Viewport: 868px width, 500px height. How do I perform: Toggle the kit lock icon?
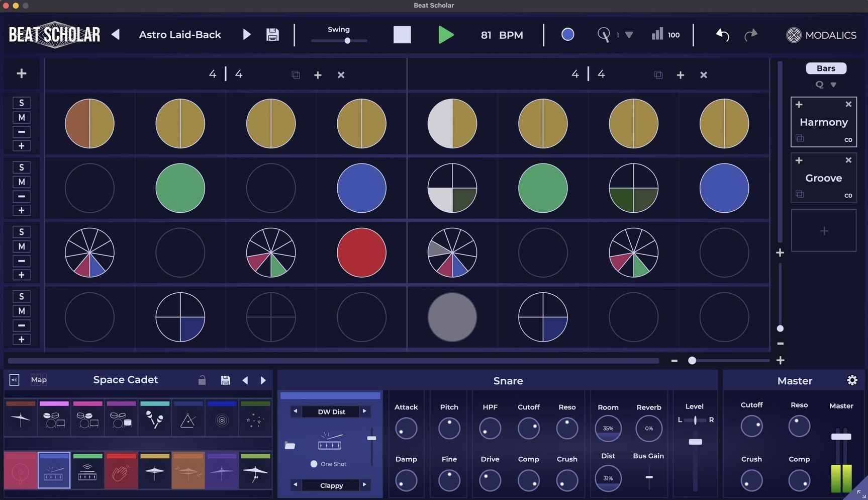pos(202,380)
